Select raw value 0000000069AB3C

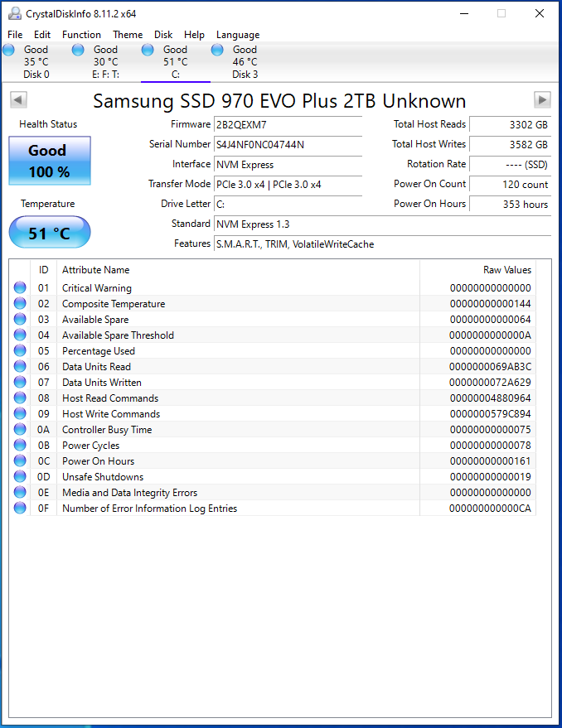490,367
